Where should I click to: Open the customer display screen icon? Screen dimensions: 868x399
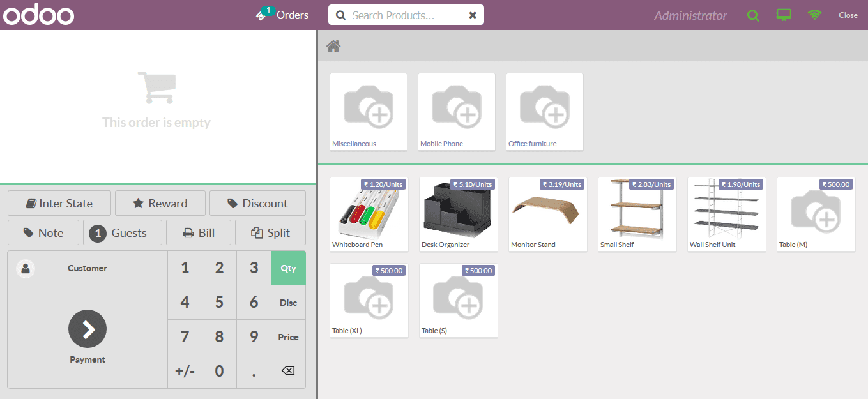point(783,15)
